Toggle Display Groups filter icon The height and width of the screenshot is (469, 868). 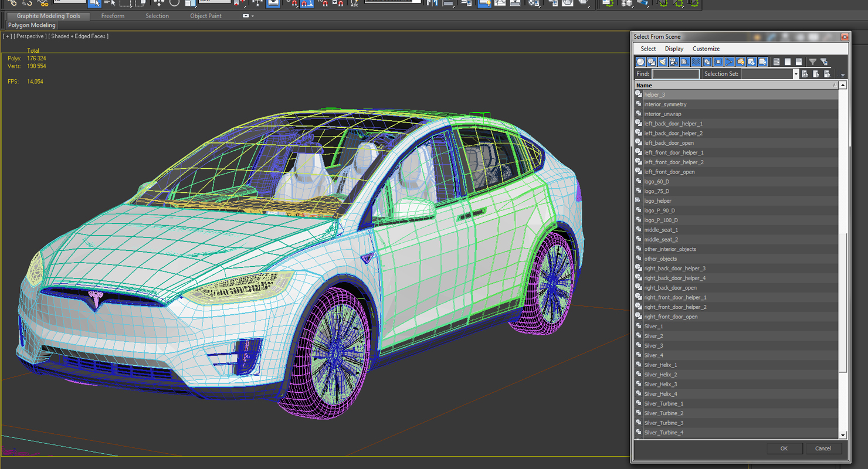click(707, 62)
